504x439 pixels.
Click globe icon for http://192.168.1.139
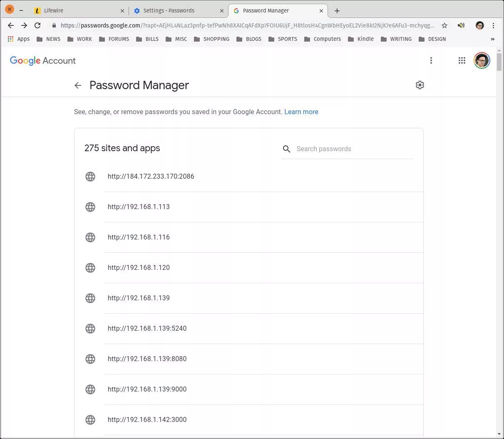90,298
